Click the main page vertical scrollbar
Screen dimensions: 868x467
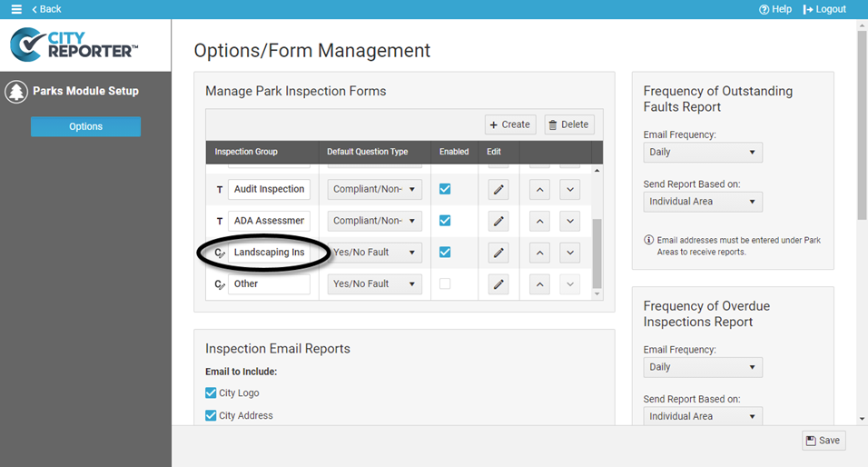click(x=862, y=124)
